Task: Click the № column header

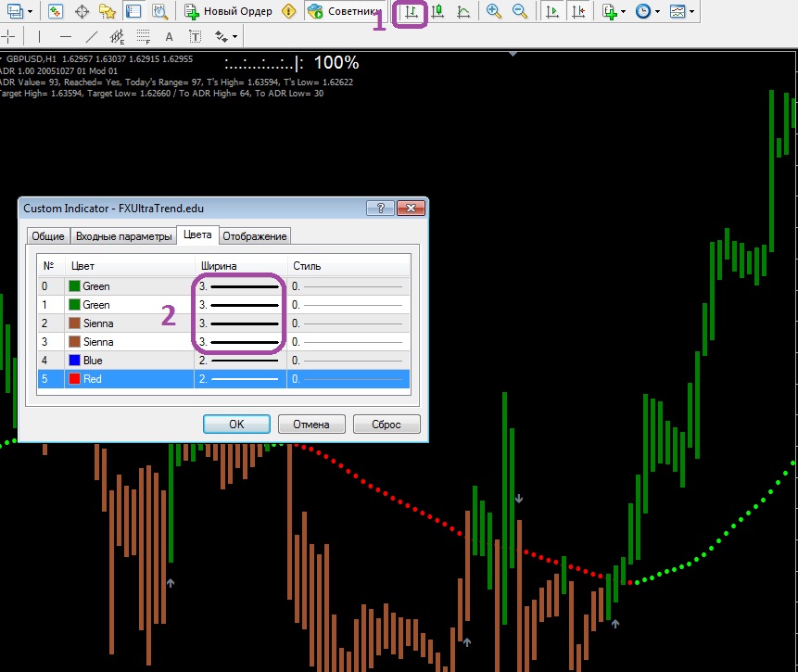Action: tap(51, 266)
